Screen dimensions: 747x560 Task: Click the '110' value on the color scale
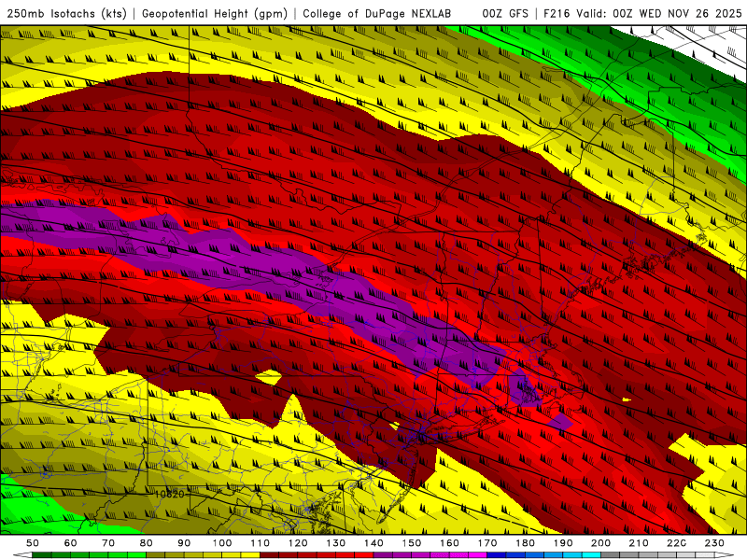click(261, 543)
